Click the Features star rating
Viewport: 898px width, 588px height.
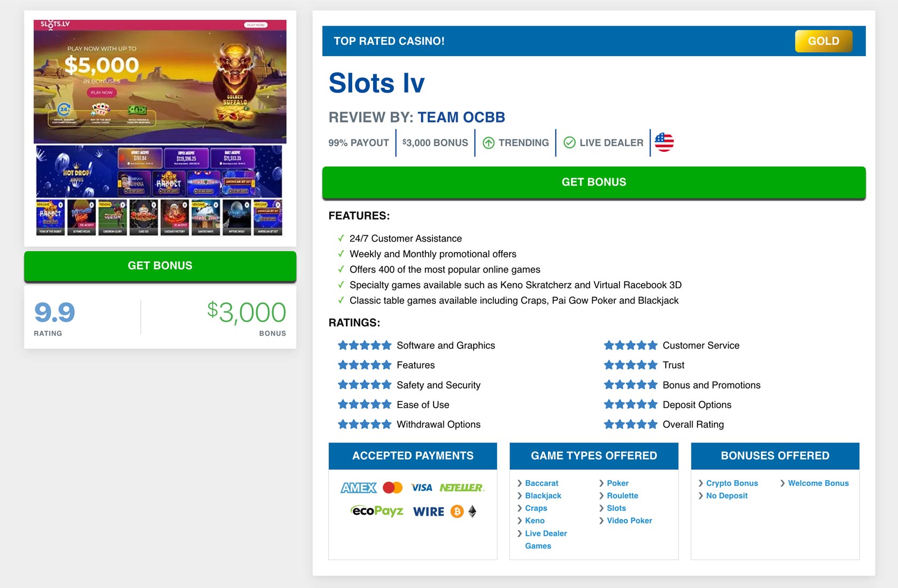pos(365,365)
